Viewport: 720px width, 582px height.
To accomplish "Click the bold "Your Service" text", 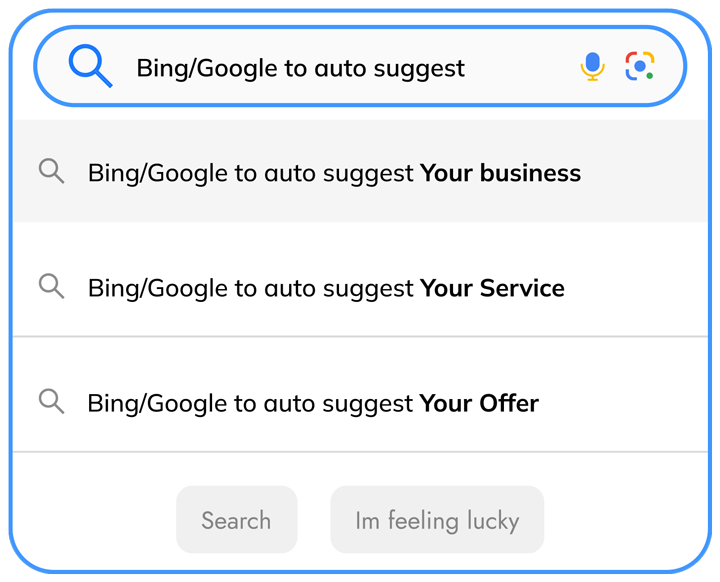I will (x=492, y=288).
